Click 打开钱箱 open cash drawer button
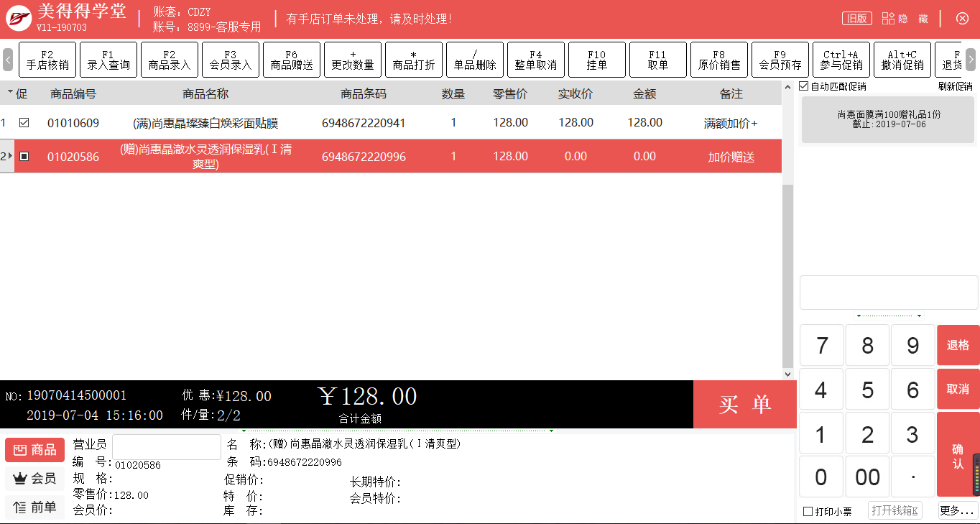 (x=895, y=511)
